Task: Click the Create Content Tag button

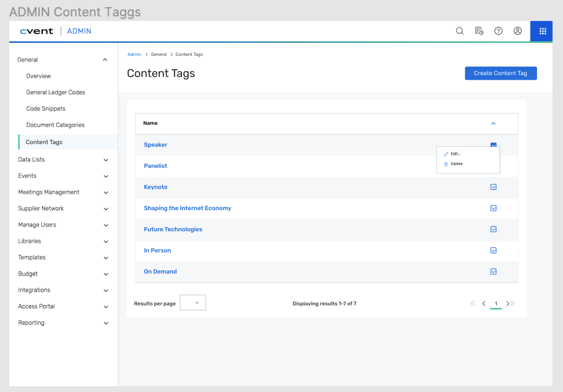Action: [500, 73]
